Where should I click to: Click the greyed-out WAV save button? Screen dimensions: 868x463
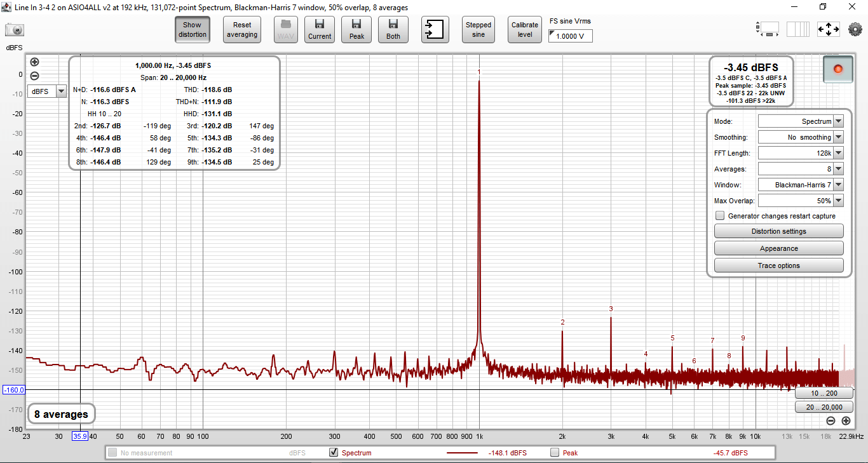pos(286,30)
